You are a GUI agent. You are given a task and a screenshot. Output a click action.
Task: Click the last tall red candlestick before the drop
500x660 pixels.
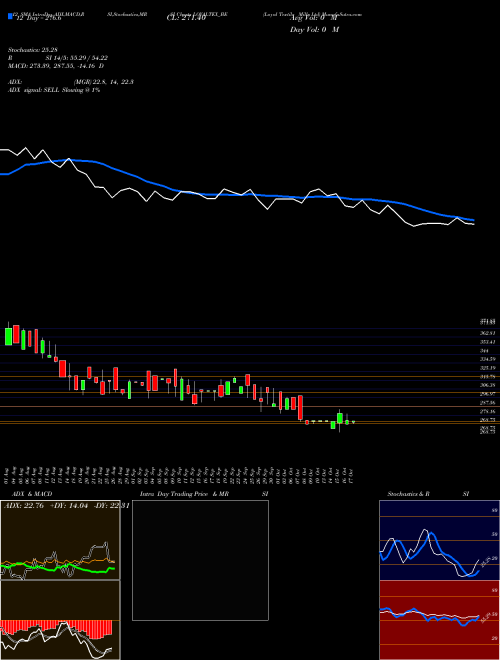(x=300, y=407)
